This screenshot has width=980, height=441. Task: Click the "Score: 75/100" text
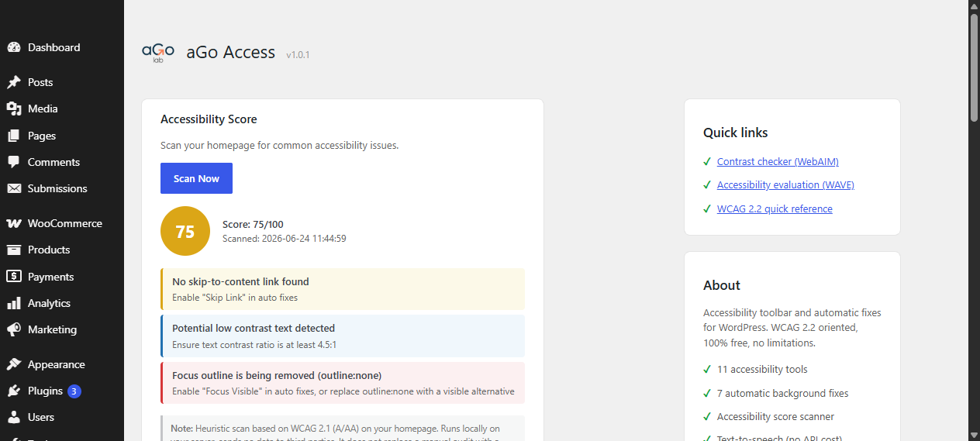tap(253, 225)
